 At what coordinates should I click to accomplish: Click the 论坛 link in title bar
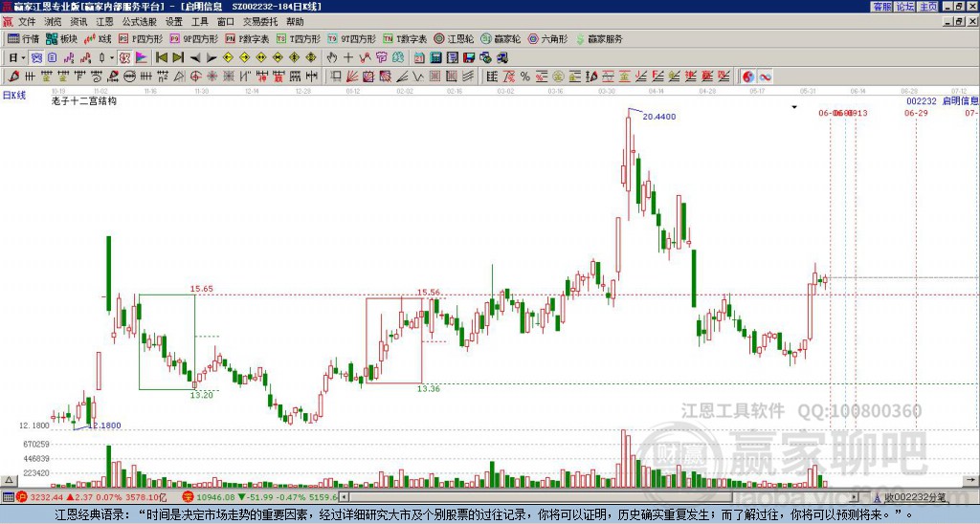904,7
